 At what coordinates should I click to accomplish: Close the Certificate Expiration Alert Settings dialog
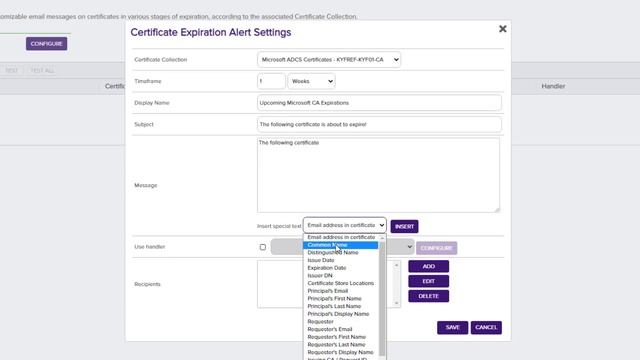[502, 29]
